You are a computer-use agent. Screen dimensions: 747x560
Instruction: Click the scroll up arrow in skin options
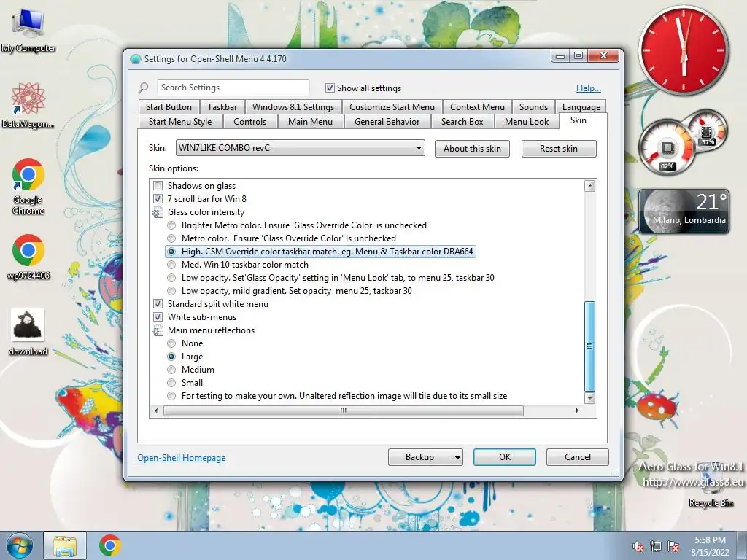point(589,186)
